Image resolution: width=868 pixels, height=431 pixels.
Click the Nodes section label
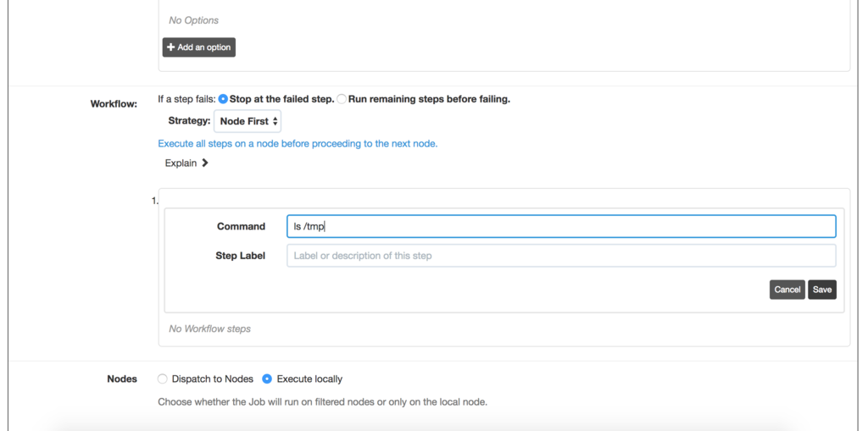[122, 379]
